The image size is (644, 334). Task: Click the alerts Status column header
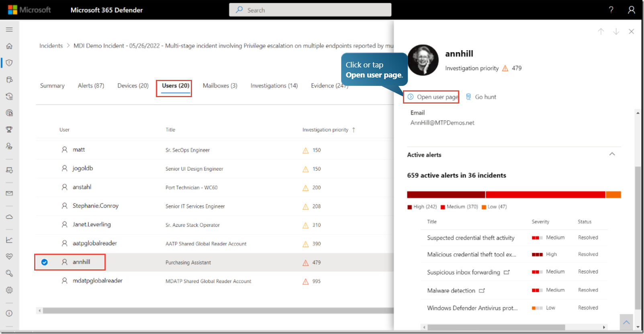tap(585, 222)
